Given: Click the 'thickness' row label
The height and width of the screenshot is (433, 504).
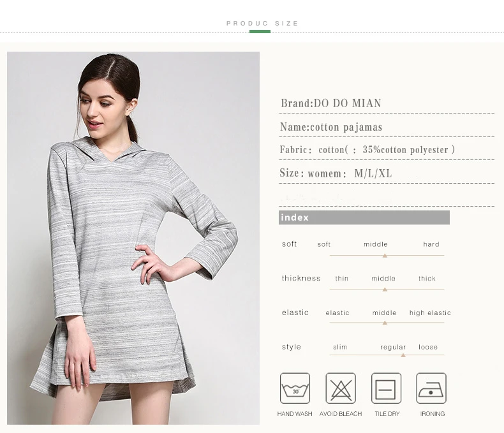Looking at the screenshot, I should (x=301, y=278).
